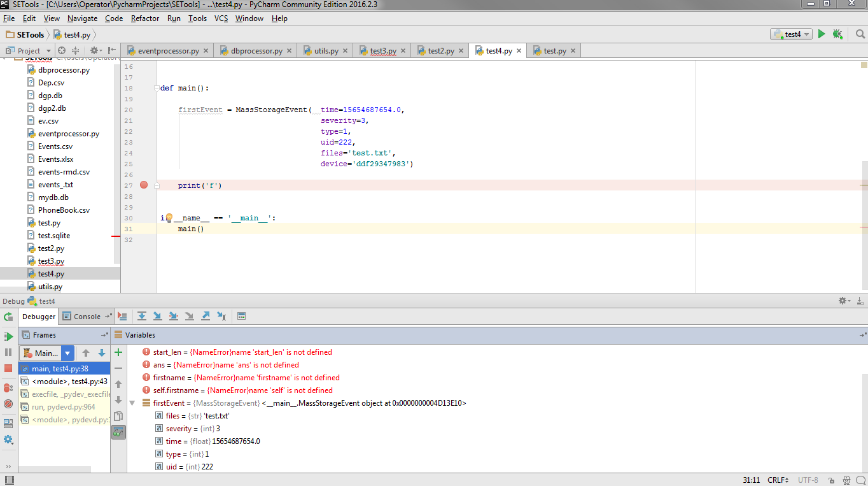This screenshot has height=486, width=868.
Task: Open Project view selector dropdown
Action: (28, 50)
